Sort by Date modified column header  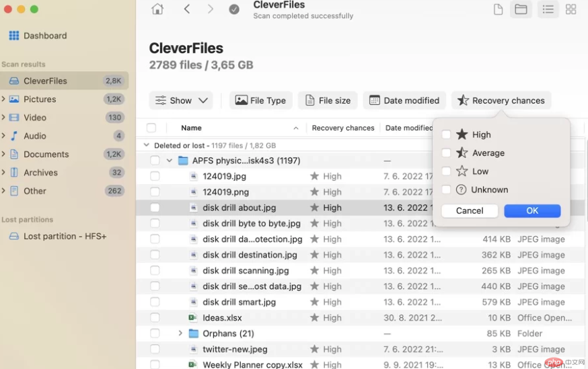[x=409, y=128]
